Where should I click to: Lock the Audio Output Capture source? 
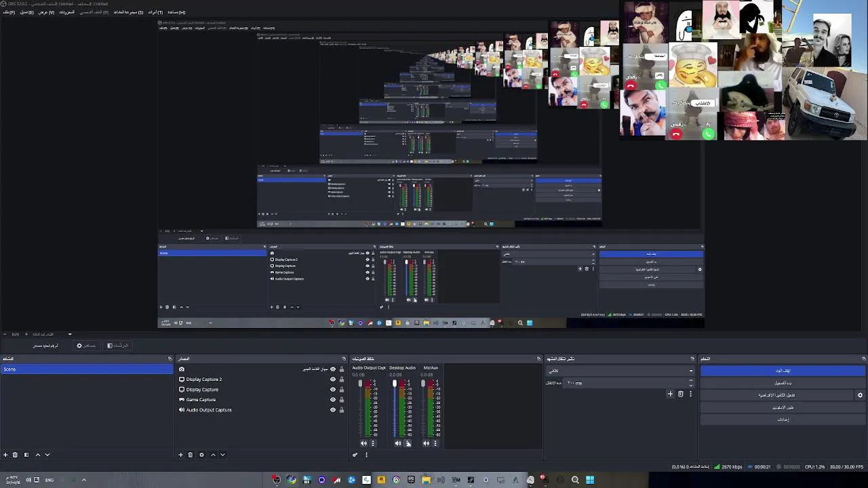pos(341,410)
